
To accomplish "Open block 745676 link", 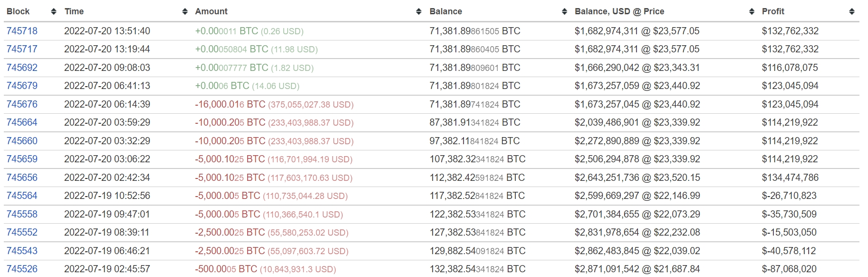I will [x=22, y=104].
